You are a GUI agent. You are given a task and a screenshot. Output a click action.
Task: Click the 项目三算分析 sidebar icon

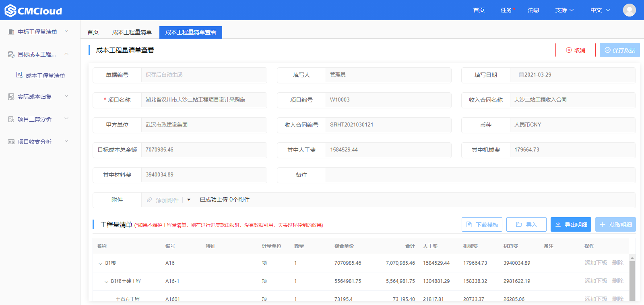pos(11,119)
